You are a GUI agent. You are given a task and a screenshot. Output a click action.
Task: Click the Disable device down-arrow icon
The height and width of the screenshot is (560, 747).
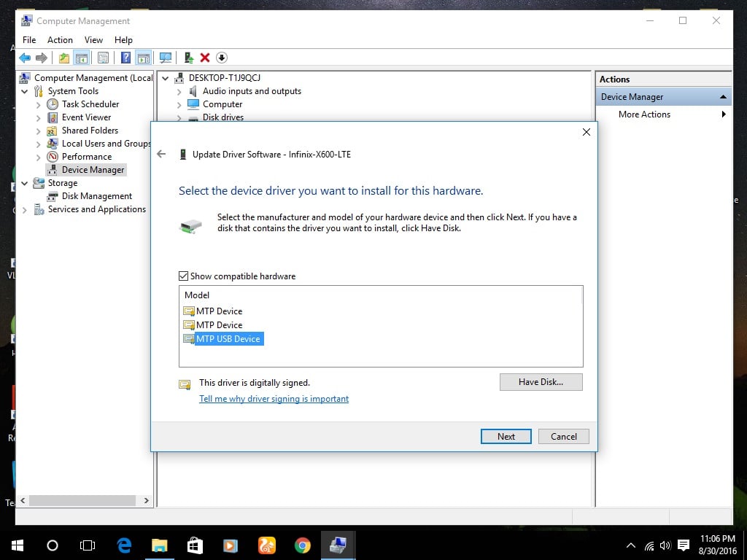pos(222,58)
